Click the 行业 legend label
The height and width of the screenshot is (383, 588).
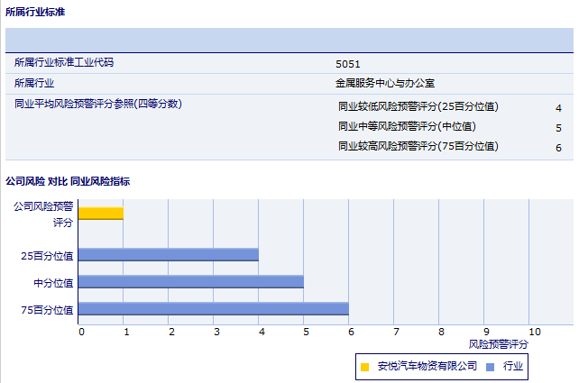coord(513,366)
